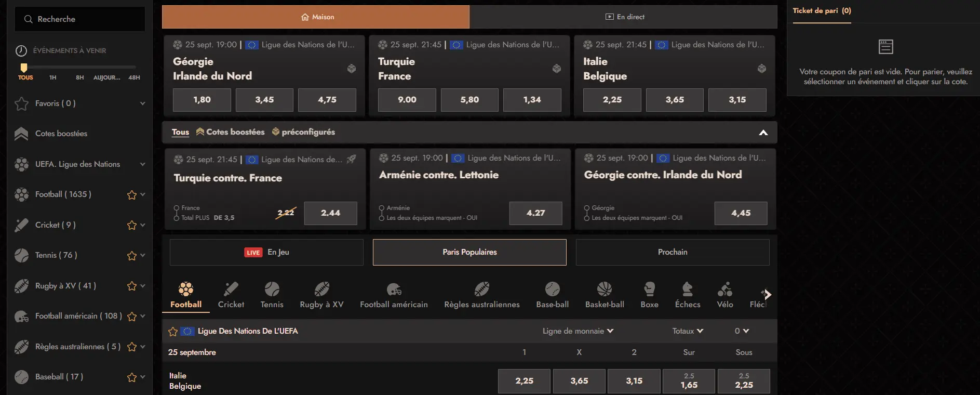Image resolution: width=980 pixels, height=395 pixels.
Task: Open bet builder icon on Géorgie–Irlande du Nord card
Action: [x=352, y=69]
